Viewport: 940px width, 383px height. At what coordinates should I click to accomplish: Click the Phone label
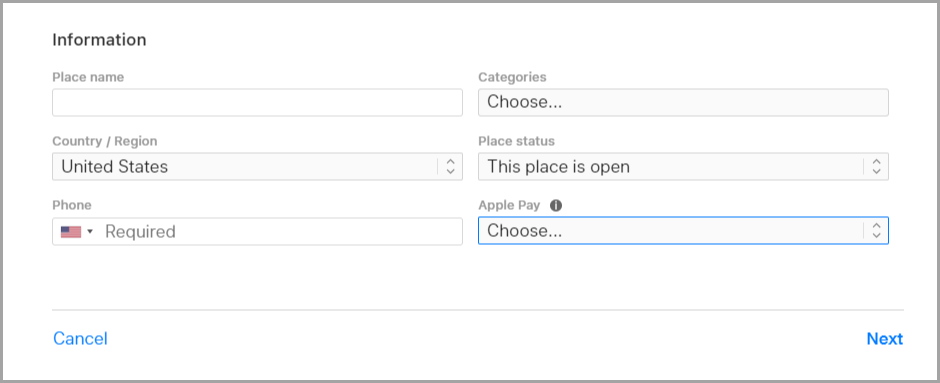coord(72,205)
